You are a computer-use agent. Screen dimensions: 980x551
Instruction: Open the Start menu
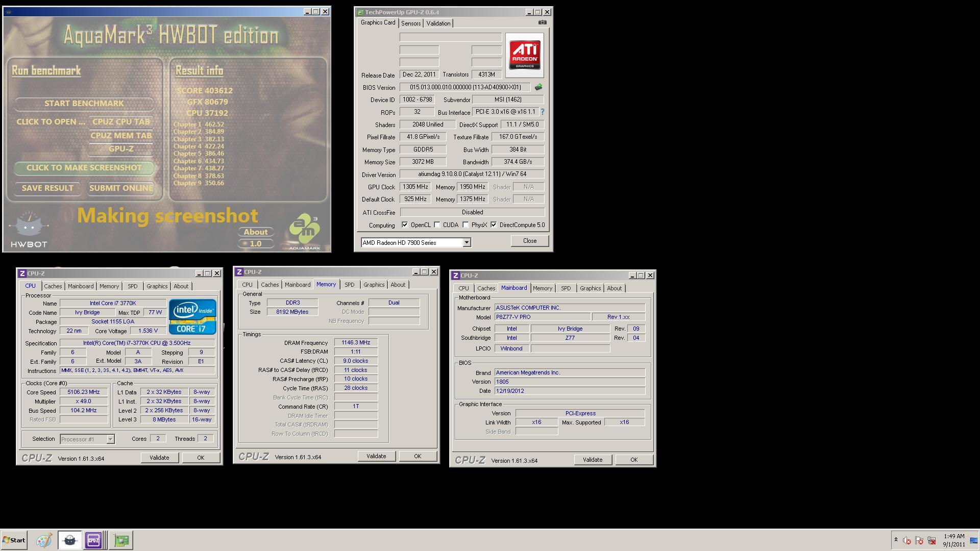click(x=14, y=540)
